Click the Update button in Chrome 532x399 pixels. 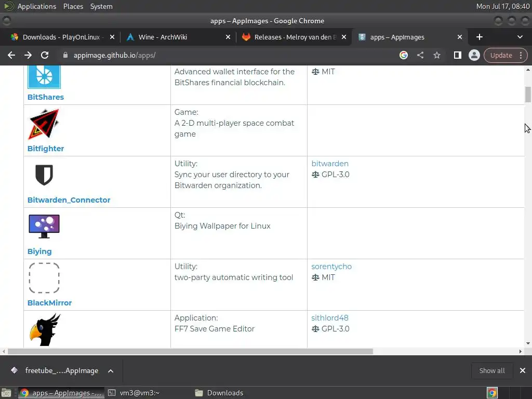[x=501, y=55]
